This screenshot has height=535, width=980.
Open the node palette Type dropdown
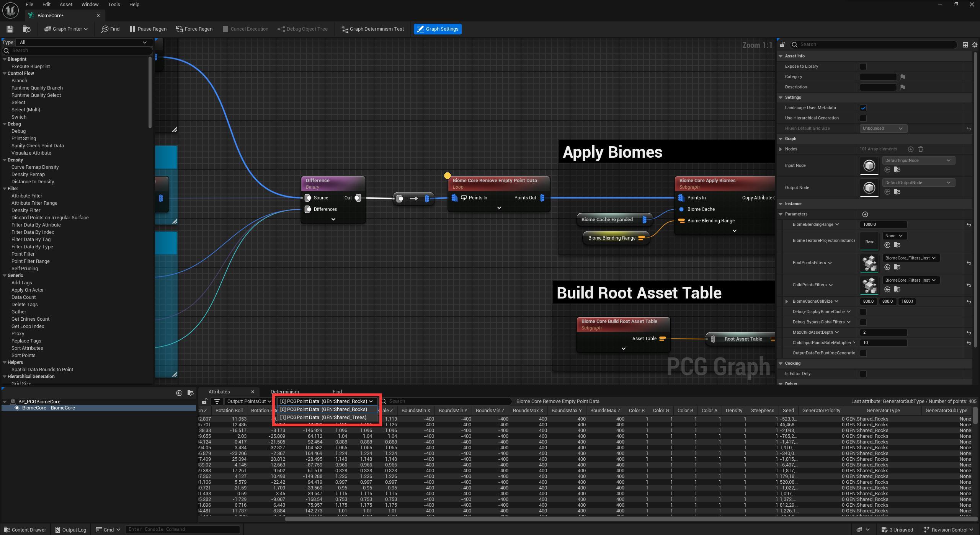(83, 42)
